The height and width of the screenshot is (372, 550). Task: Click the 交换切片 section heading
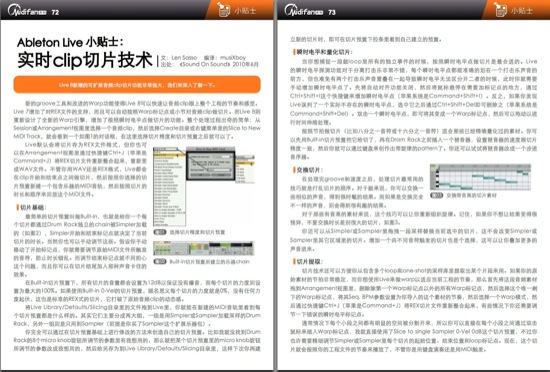pos(307,170)
